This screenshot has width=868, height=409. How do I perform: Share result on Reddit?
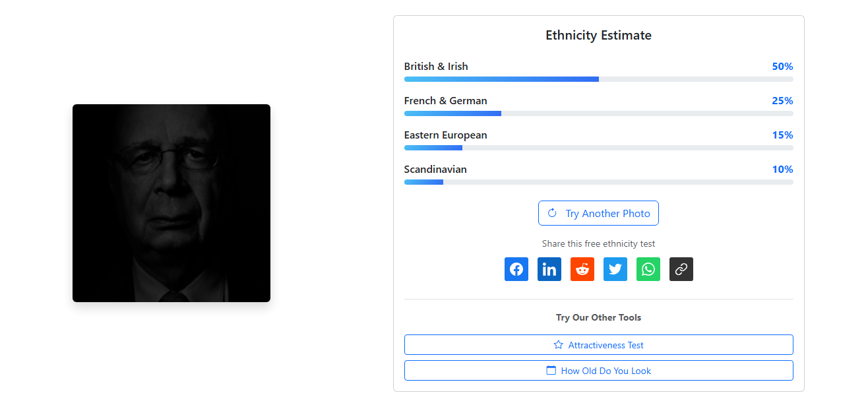pos(582,269)
